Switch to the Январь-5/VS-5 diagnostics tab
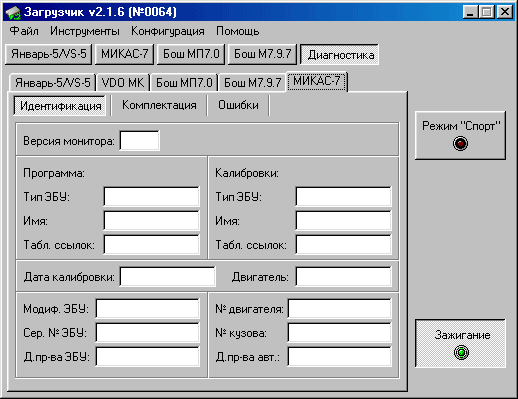This screenshot has height=399, width=518. click(53, 82)
